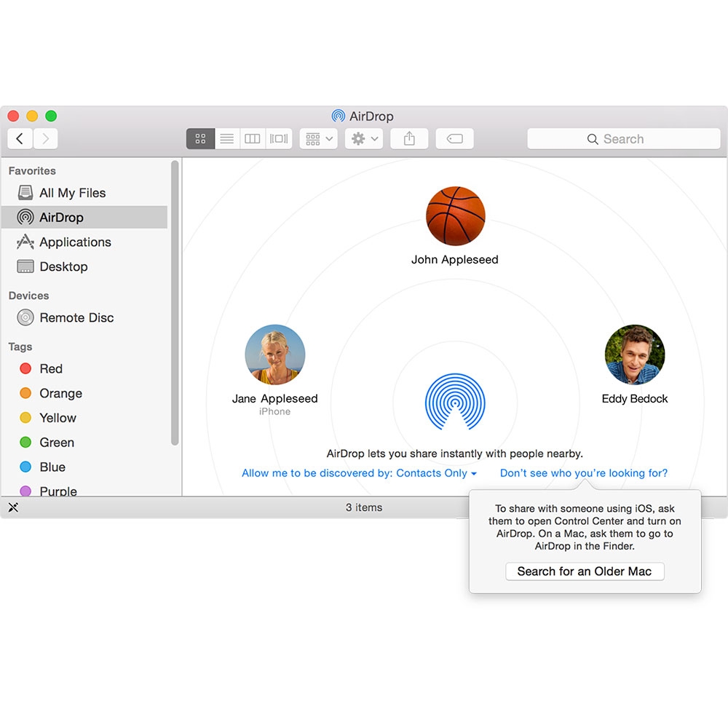Select the Yellow tag

coord(84,418)
